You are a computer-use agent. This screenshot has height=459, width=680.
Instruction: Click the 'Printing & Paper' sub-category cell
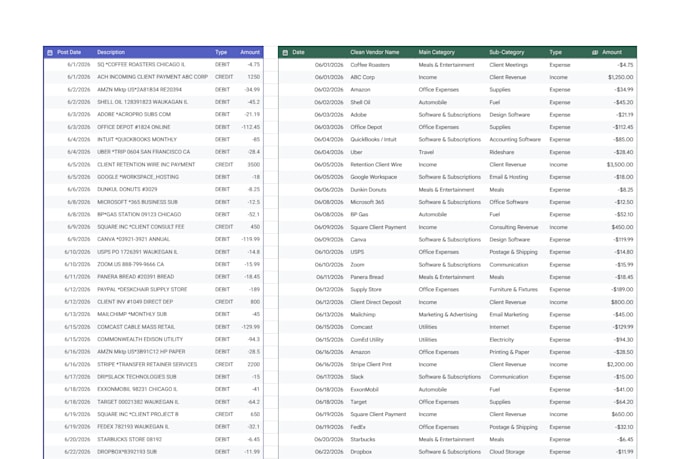[509, 352]
